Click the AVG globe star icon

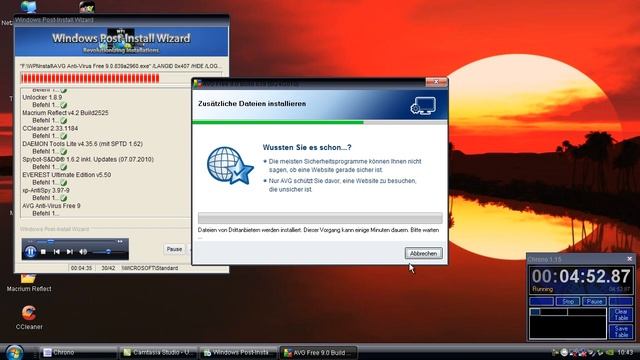pyautogui.click(x=230, y=165)
